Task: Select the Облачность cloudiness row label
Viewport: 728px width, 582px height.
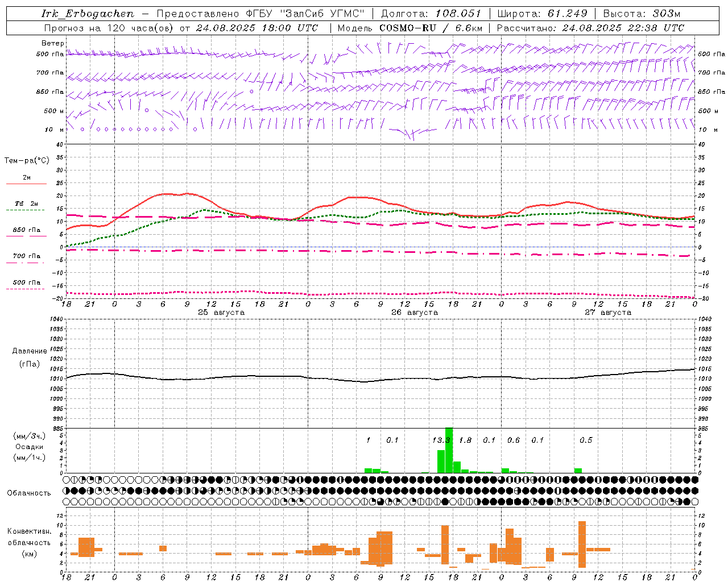Action: click(x=29, y=493)
